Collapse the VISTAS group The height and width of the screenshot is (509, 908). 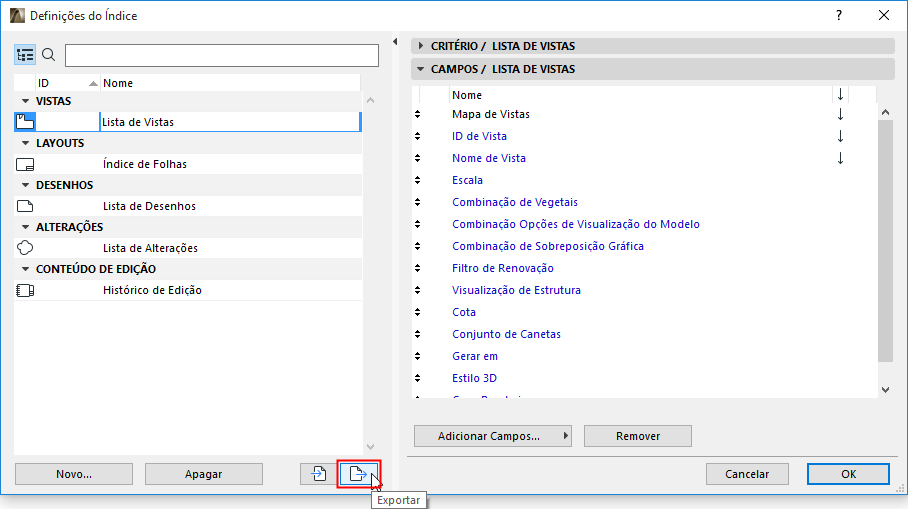[x=25, y=101]
